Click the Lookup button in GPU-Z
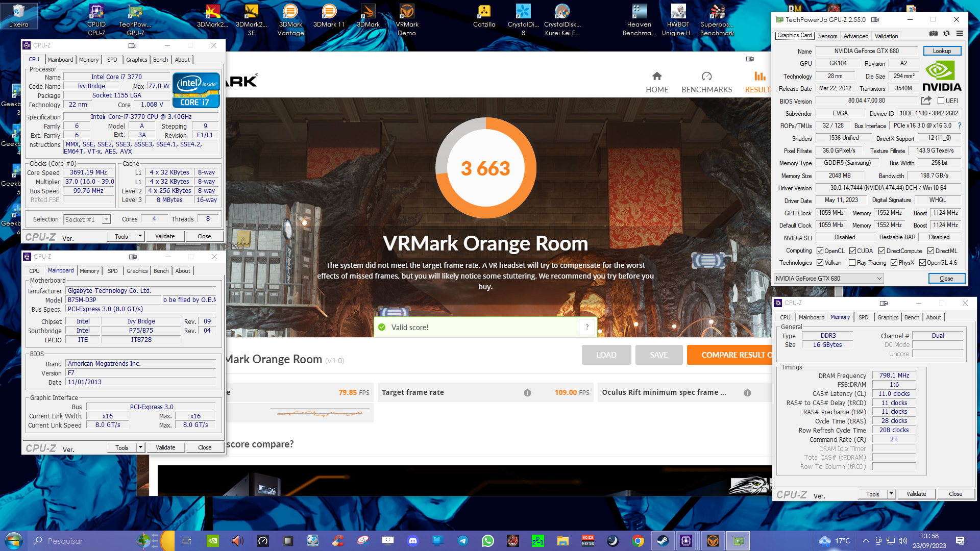This screenshot has height=551, width=980. [942, 51]
